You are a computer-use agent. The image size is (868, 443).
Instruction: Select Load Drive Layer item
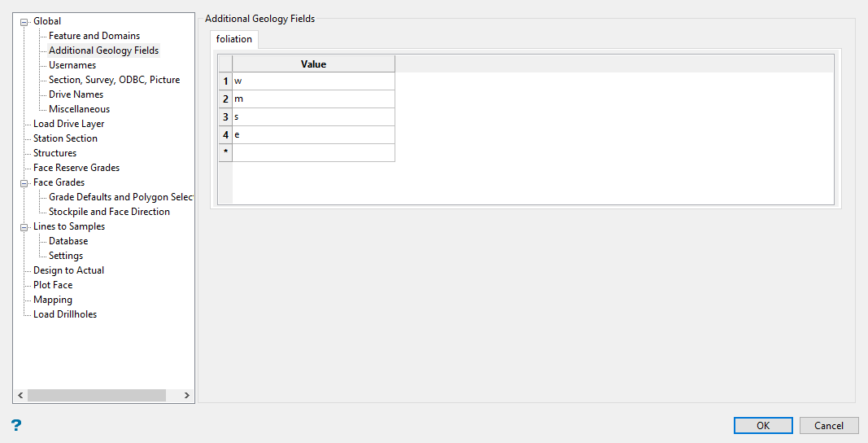click(68, 124)
